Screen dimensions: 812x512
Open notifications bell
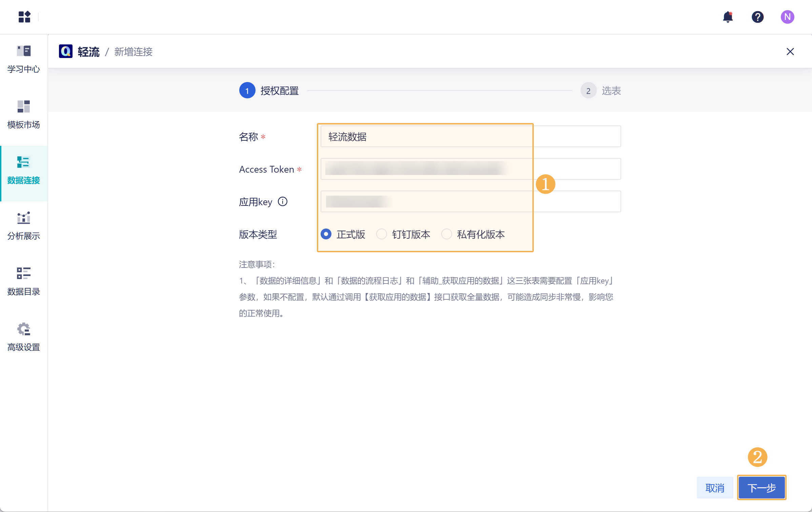[x=728, y=17]
